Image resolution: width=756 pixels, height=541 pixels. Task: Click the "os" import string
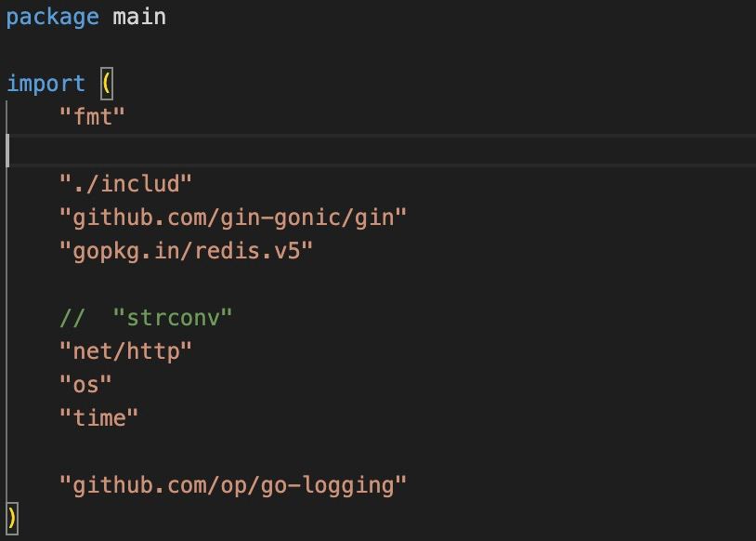85,385
